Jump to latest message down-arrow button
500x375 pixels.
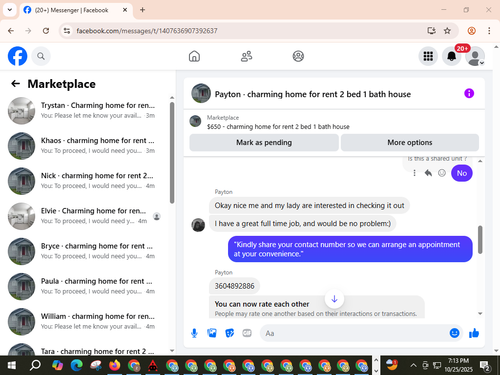click(334, 299)
